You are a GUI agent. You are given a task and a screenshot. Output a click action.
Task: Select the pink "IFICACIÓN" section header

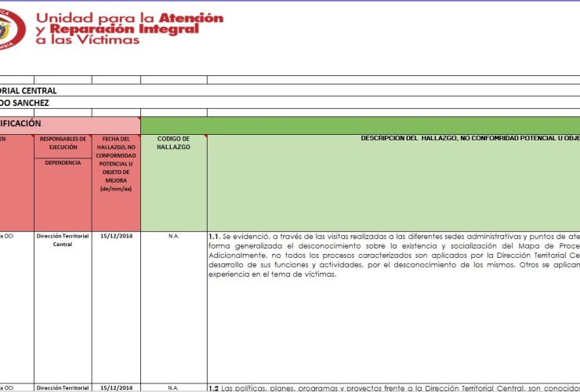click(70, 125)
